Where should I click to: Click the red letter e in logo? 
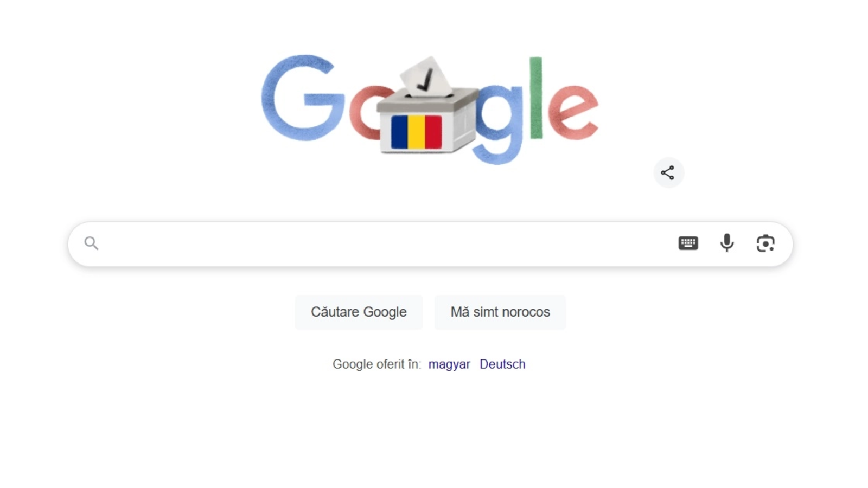tap(573, 112)
